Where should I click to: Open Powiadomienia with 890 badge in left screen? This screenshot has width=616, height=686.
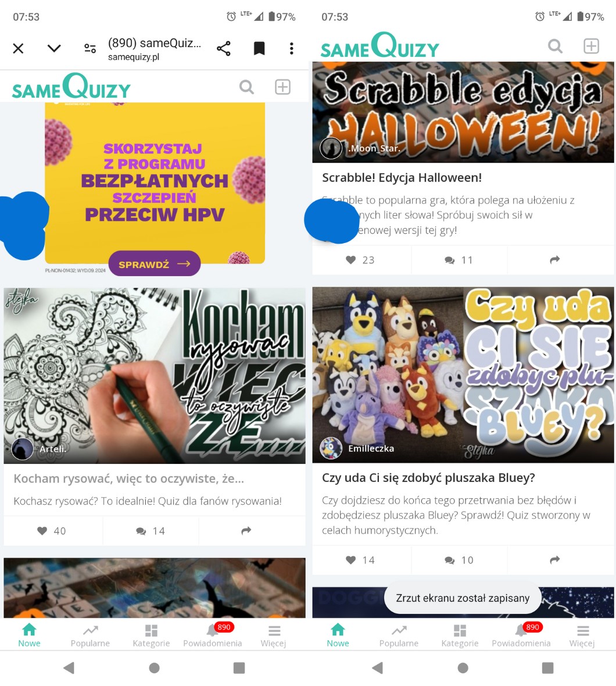point(213,635)
